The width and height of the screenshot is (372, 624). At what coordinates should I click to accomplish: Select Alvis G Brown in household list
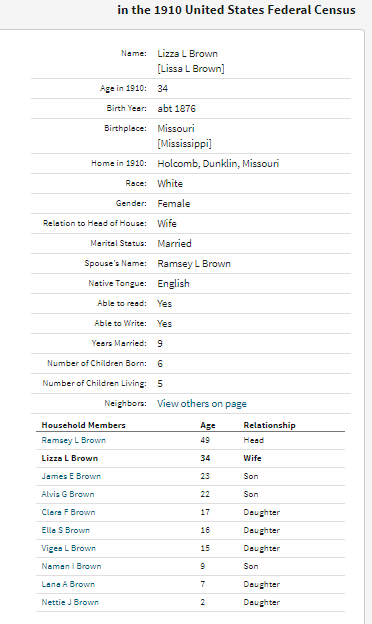pyautogui.click(x=68, y=494)
